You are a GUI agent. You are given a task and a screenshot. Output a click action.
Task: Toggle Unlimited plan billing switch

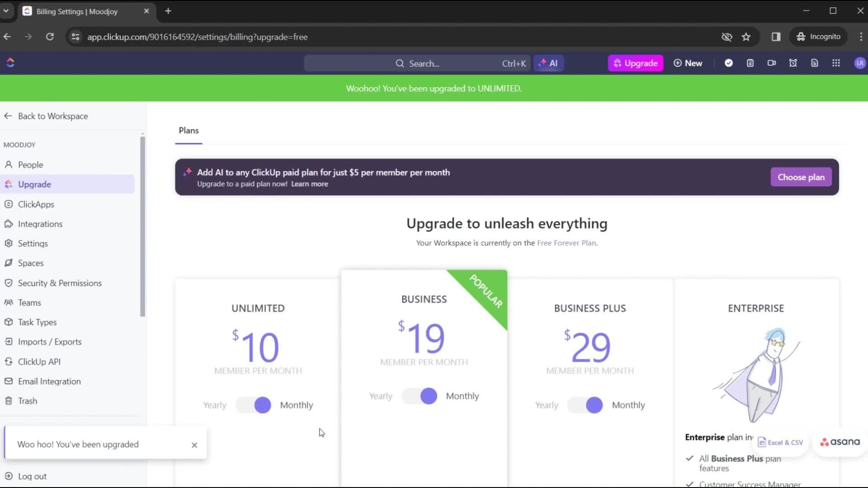tap(254, 405)
